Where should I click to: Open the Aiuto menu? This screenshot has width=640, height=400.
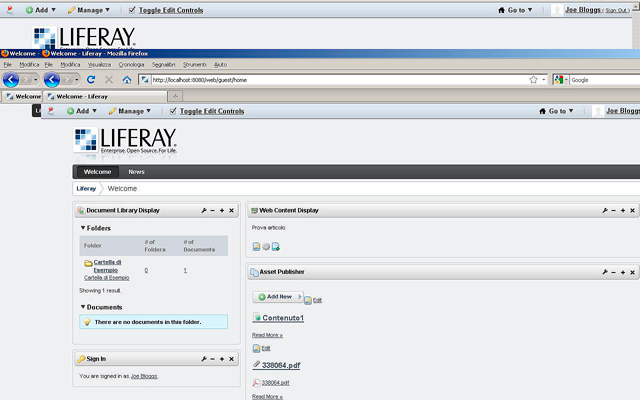click(x=220, y=64)
